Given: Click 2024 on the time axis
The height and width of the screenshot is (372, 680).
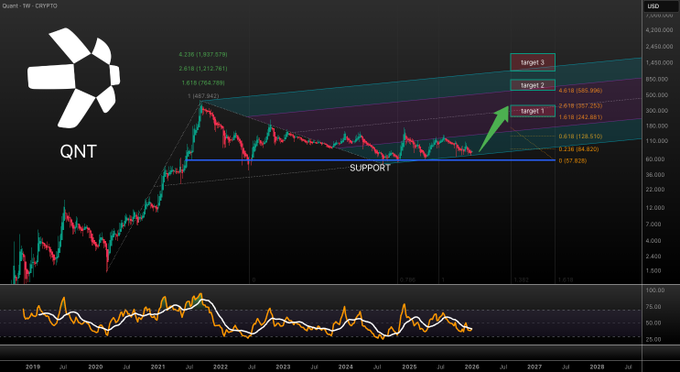Looking at the screenshot, I should coord(346,367).
